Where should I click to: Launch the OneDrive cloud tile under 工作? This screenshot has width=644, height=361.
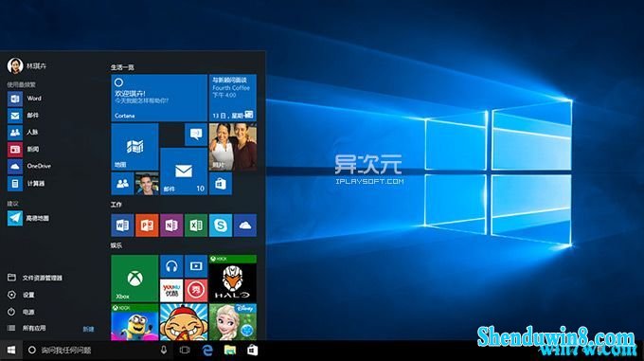pos(245,226)
